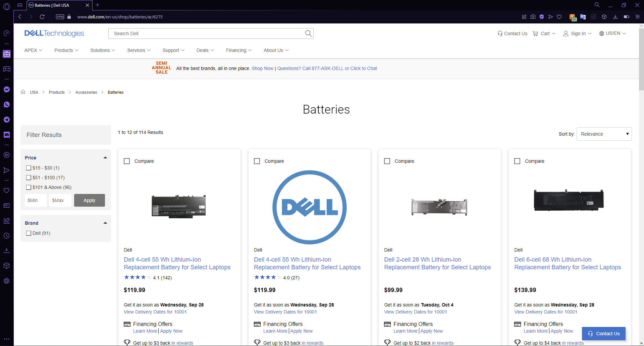644x346 pixels.
Task: Collapse the Brand filter section
Action: (x=105, y=223)
